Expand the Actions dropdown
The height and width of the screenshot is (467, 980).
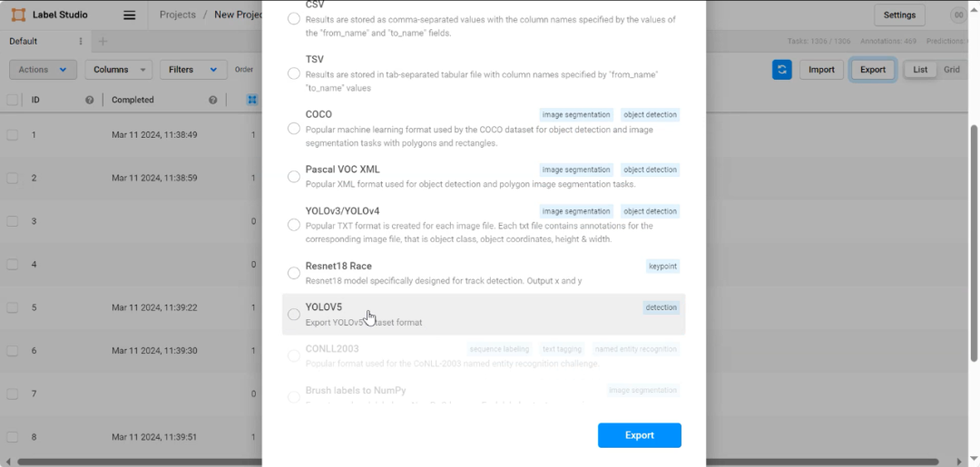point(43,70)
